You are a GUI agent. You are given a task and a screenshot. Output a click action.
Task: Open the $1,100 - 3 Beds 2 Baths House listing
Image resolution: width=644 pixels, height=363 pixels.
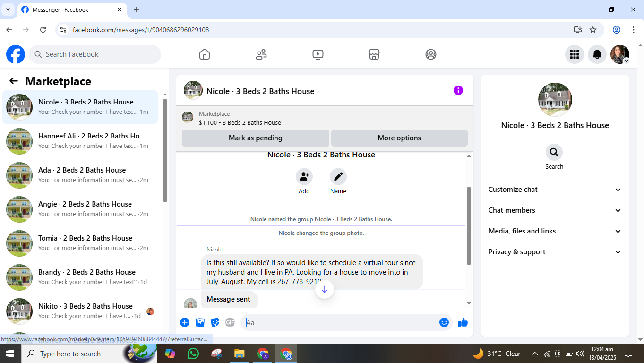click(x=240, y=122)
